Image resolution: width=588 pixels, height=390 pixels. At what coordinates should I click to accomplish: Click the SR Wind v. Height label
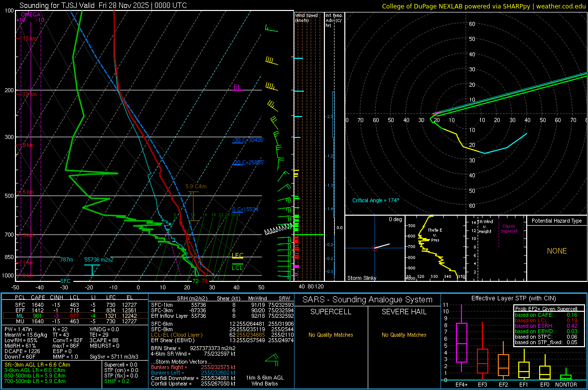click(484, 227)
